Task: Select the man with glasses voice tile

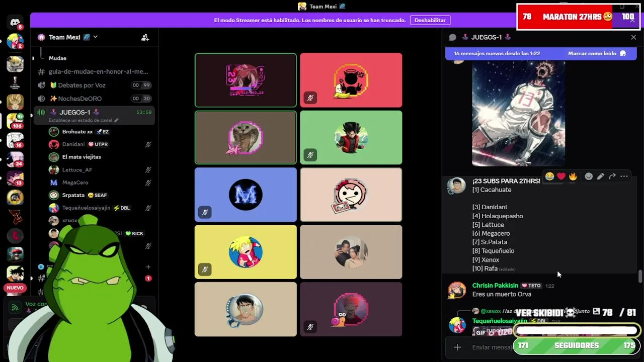Action: coord(246,309)
